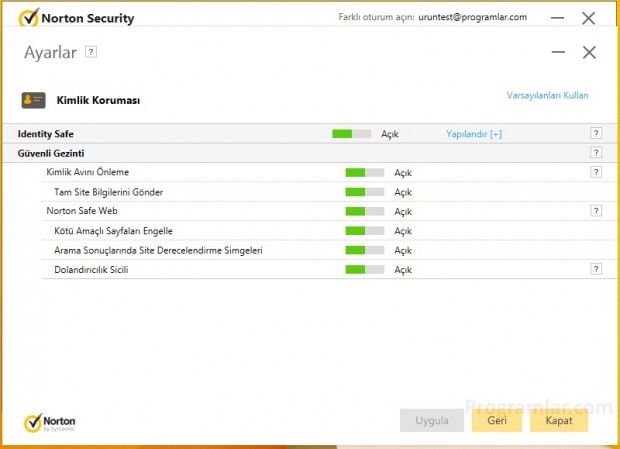The image size is (620, 449).
Task: Click Varsayılanları Kullan link
Action: 548,95
